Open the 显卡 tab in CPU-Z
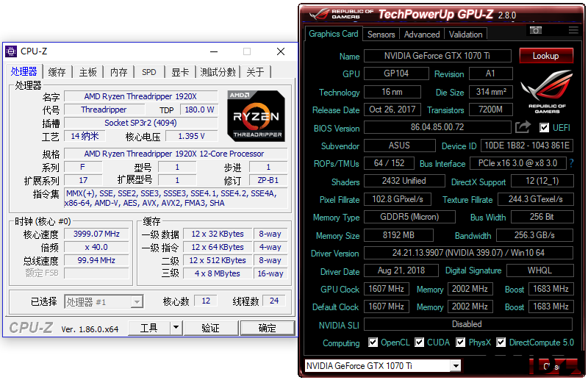 pyautogui.click(x=180, y=71)
